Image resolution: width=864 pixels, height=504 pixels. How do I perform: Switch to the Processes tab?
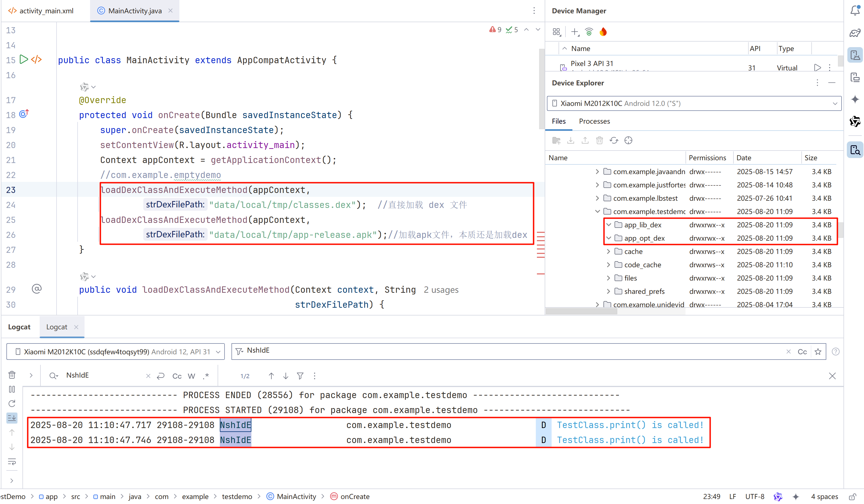coord(594,121)
